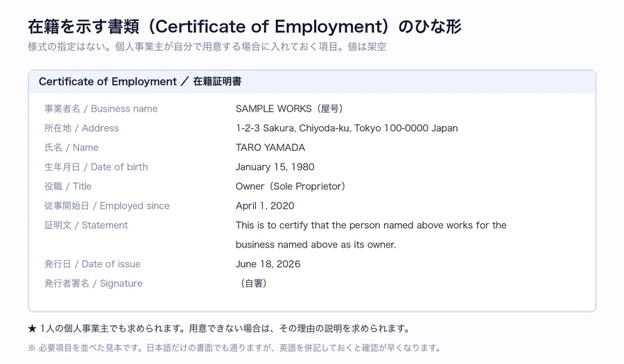Click the TARO YAMADA name value
Image resolution: width=624 pixels, height=364 pixels.
pos(270,148)
